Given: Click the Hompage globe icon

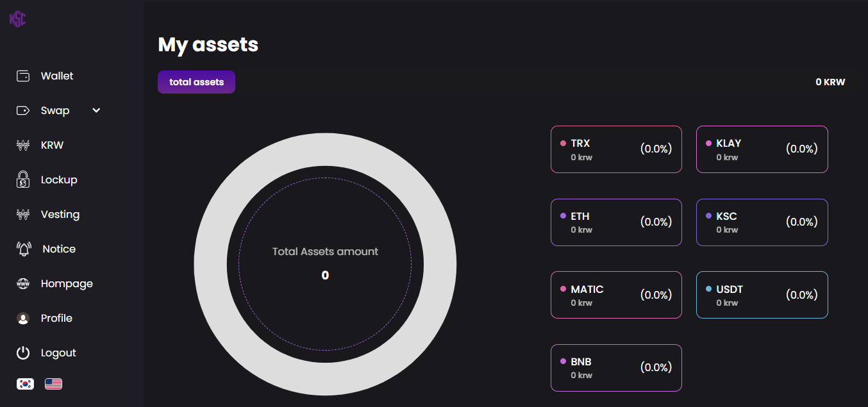Looking at the screenshot, I should [x=23, y=284].
